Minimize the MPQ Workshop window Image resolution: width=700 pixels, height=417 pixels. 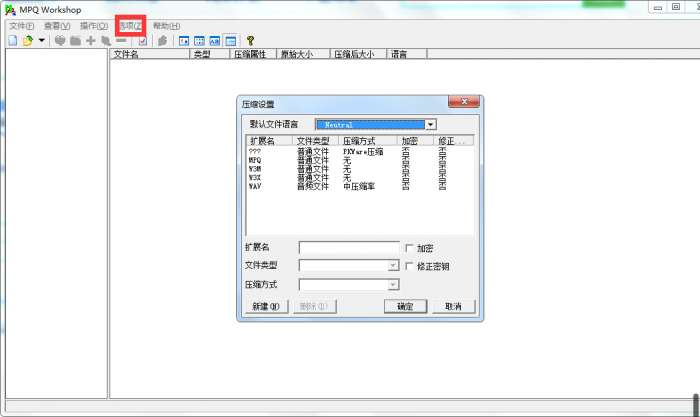pos(658,7)
